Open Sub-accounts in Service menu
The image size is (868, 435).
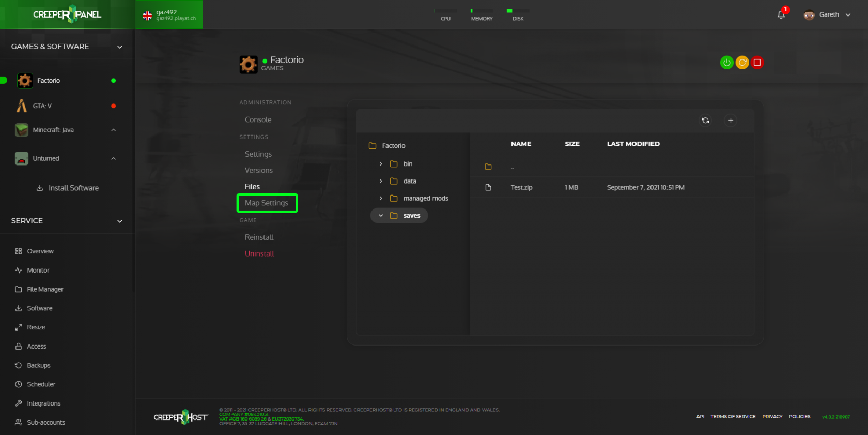click(46, 423)
